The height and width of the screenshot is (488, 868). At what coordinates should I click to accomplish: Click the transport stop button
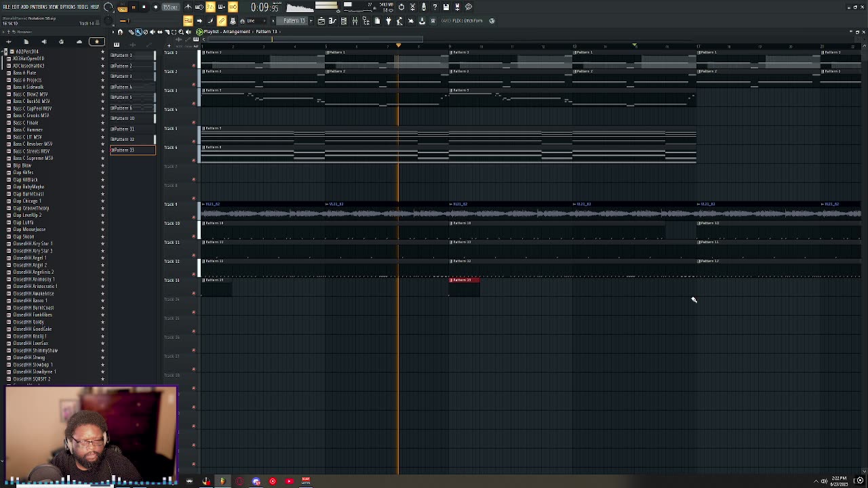pyautogui.click(x=144, y=7)
